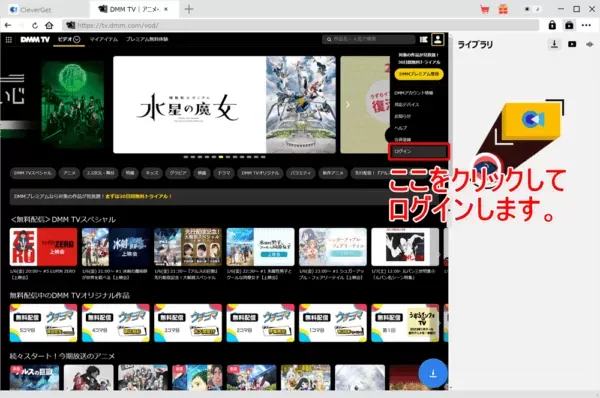Screen dimensions: 600x398
Task: Select the DMM TVオリジナル category chip
Action: pos(260,173)
